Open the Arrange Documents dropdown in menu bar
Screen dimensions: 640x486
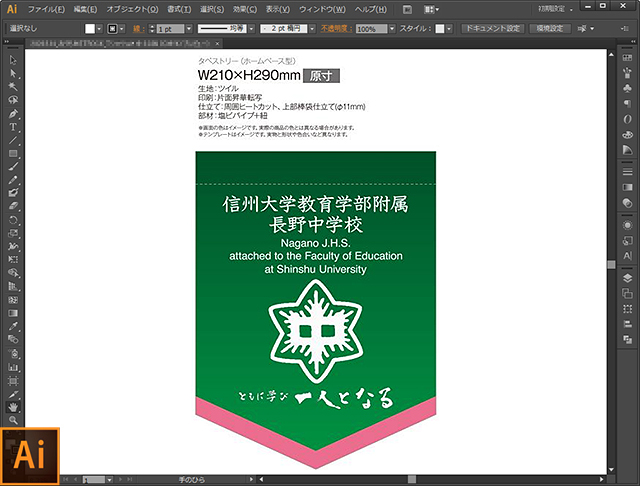431,9
